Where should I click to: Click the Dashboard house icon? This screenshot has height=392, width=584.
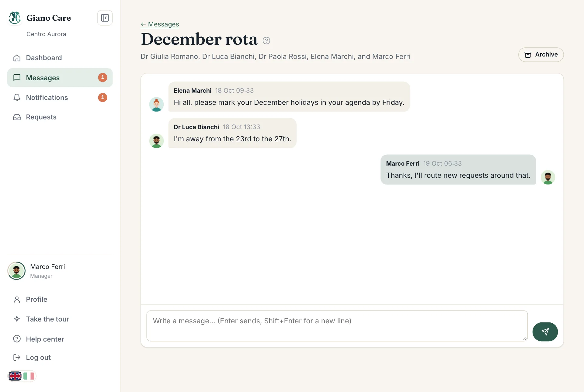[17, 58]
